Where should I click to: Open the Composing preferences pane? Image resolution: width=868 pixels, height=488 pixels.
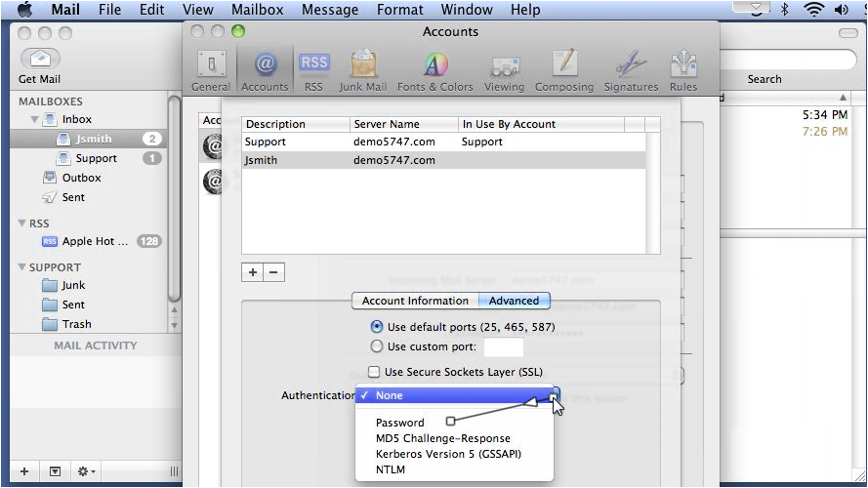coord(564,70)
